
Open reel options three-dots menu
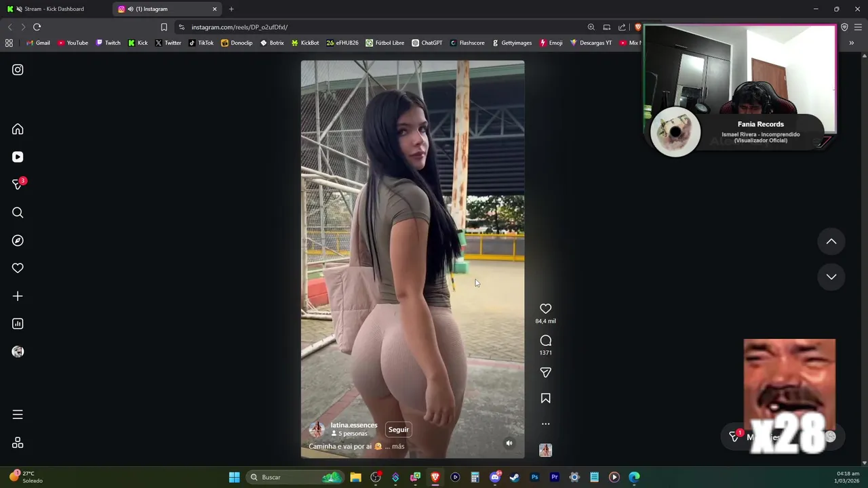point(545,424)
